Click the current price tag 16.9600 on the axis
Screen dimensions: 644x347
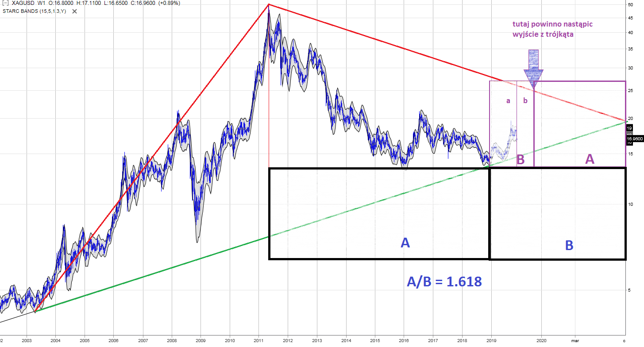pyautogui.click(x=634, y=139)
